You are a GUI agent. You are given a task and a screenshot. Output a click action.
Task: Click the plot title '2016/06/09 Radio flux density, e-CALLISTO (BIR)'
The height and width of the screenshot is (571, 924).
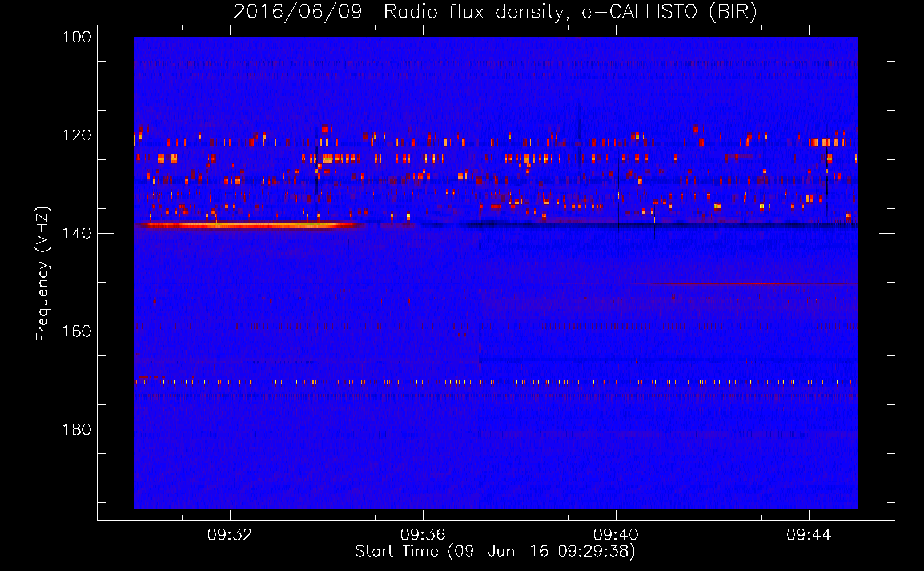tap(495, 11)
